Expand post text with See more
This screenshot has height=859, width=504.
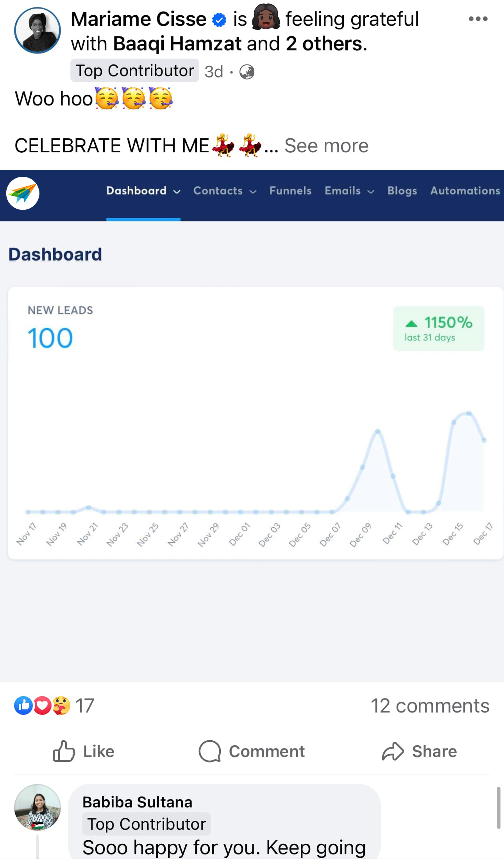tap(326, 146)
